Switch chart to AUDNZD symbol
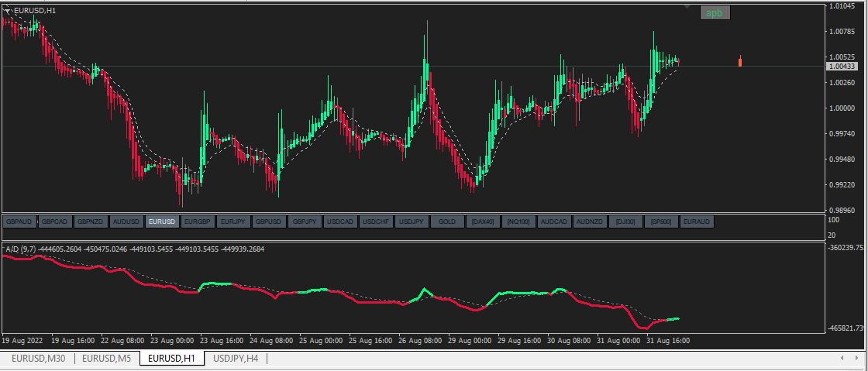The height and width of the screenshot is (371, 868). coord(590,222)
